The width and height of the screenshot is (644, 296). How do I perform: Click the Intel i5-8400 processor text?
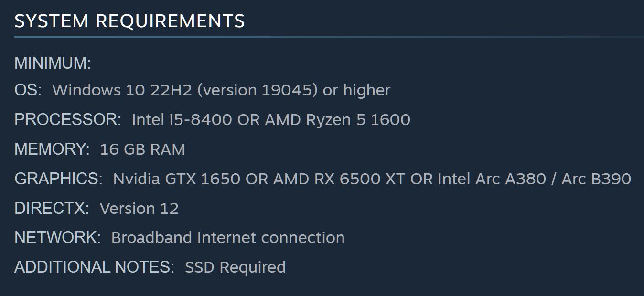tap(182, 119)
